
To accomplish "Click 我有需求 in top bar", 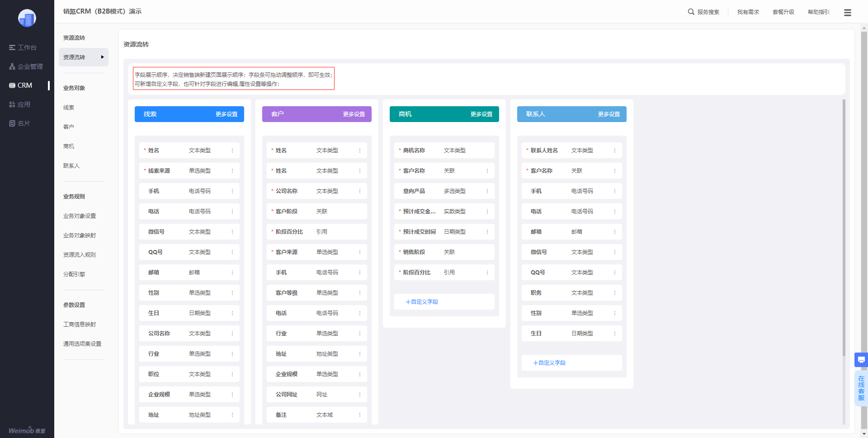I will tap(748, 12).
